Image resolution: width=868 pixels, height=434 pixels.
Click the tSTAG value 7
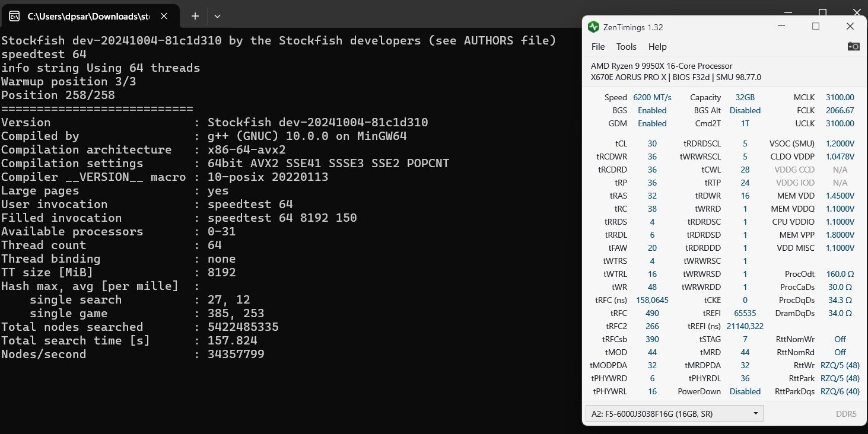(745, 339)
